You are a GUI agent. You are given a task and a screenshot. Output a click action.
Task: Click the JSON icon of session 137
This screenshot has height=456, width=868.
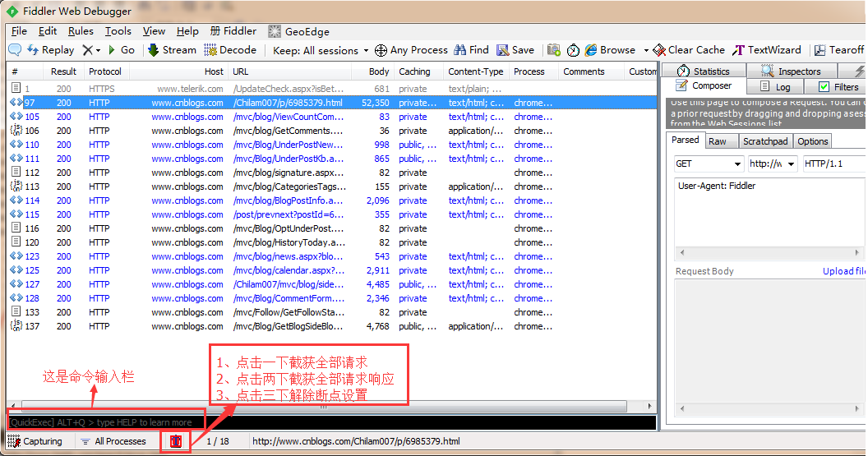coord(16,326)
